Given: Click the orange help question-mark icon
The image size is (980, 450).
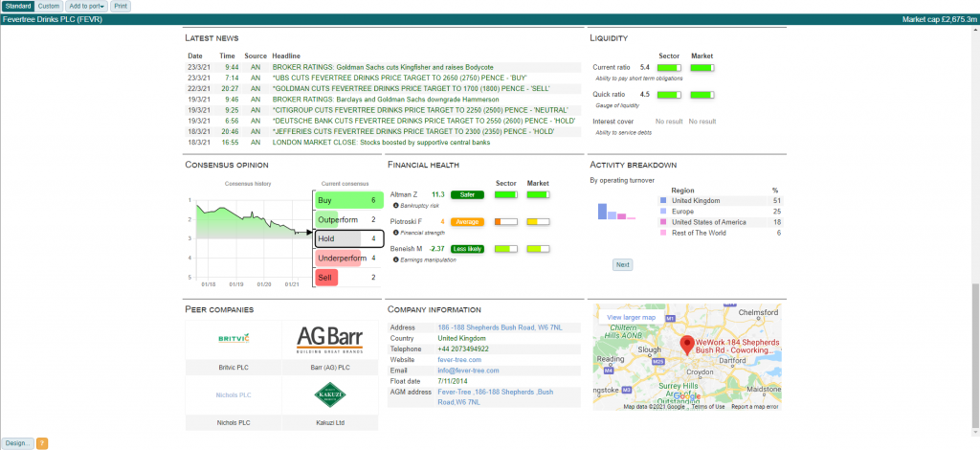Looking at the screenshot, I should point(42,443).
